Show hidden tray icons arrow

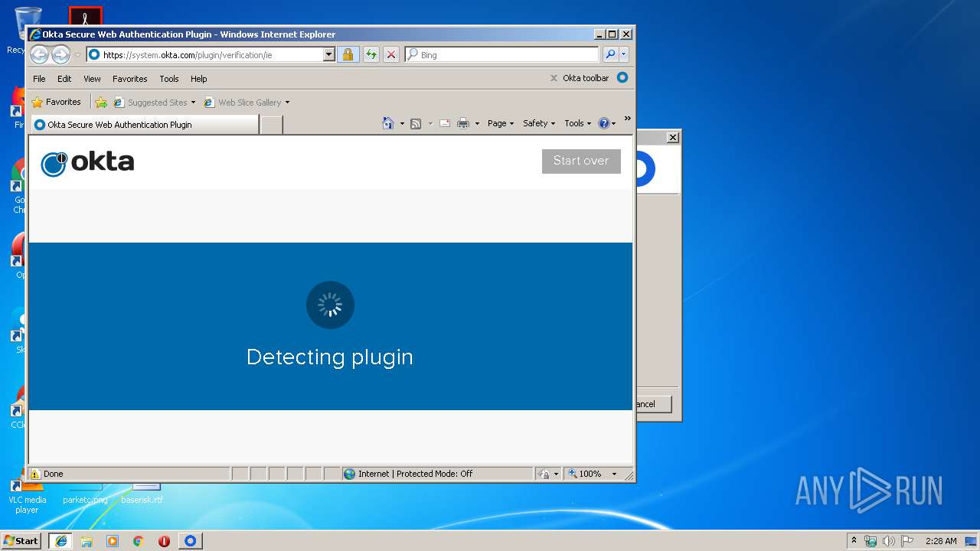pos(854,540)
